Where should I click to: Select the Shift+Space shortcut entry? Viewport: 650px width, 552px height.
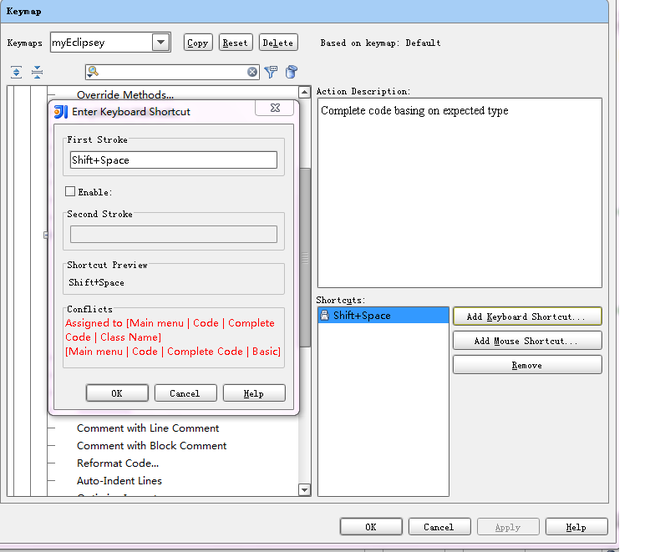point(383,315)
